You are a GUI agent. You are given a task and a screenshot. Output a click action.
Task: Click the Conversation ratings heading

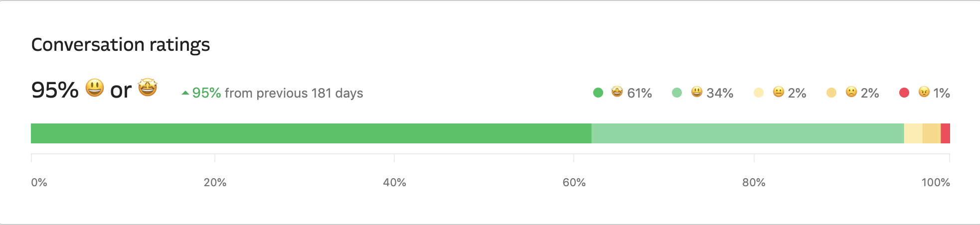tap(121, 45)
